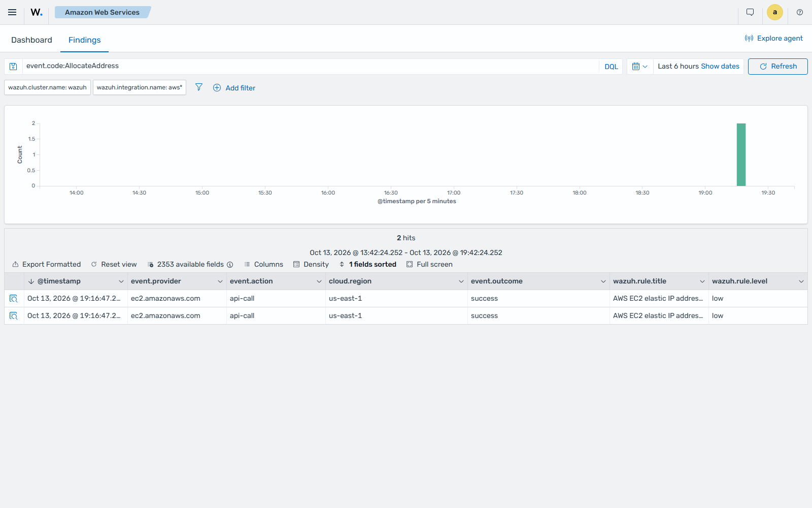This screenshot has height=508, width=812.
Task: Click the Wazuh logo home icon
Action: pyautogui.click(x=37, y=12)
